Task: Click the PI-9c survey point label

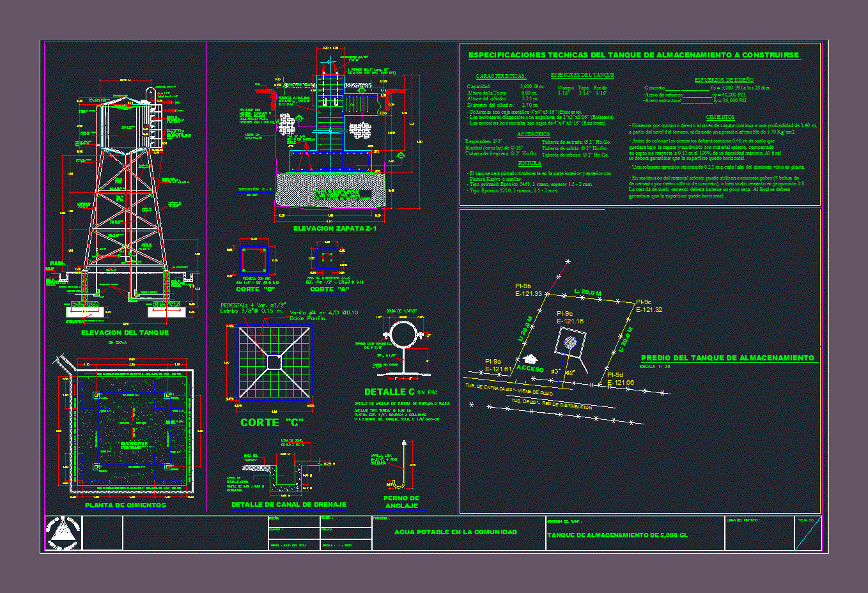Action: pyautogui.click(x=644, y=302)
